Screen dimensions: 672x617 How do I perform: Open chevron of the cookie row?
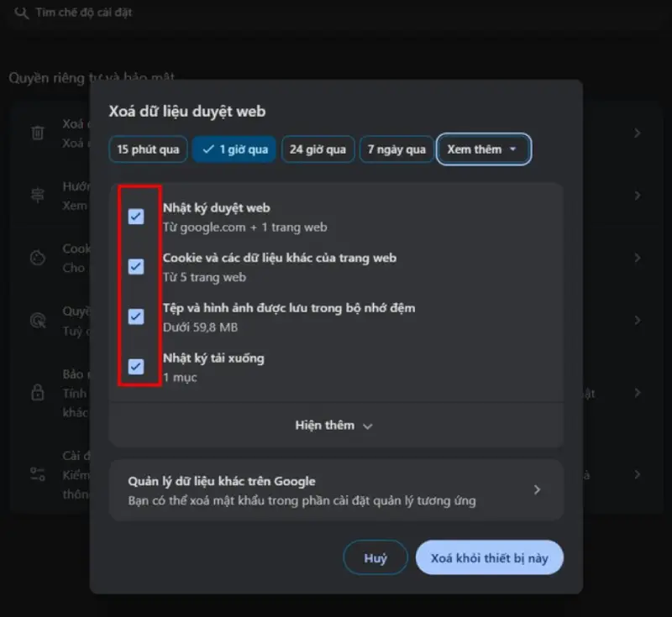tap(638, 258)
